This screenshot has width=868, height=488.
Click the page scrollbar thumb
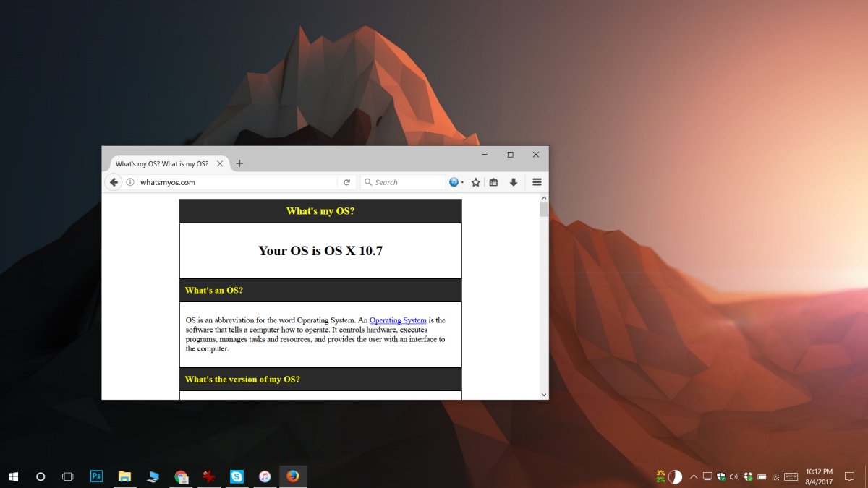(544, 210)
